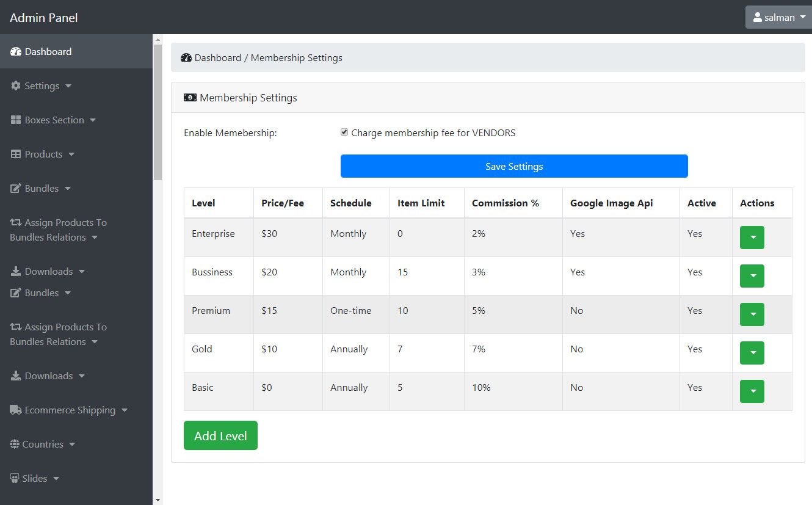This screenshot has width=812, height=505.
Task: Click the Products table icon
Action: click(x=16, y=154)
